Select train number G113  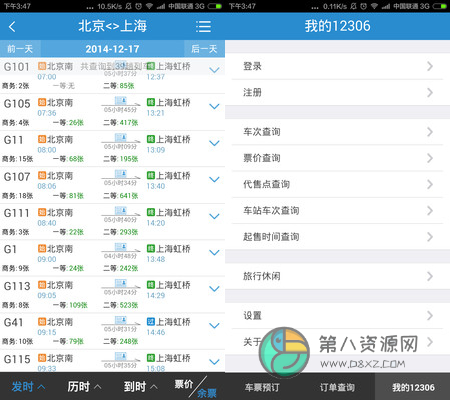pyautogui.click(x=17, y=286)
